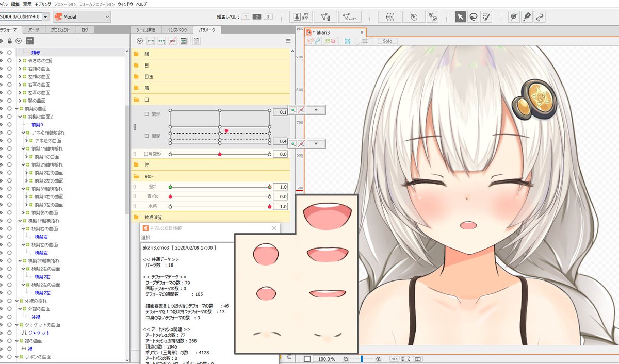Toggle lock circle for ジャケットの曲面
This screenshot has height=364, width=619.
(x=9, y=325)
